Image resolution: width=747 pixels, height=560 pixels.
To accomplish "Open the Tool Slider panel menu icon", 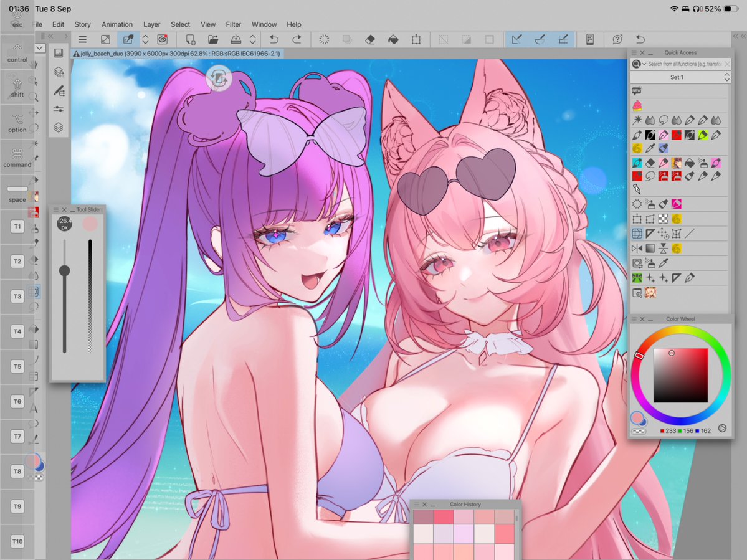I will coord(55,209).
